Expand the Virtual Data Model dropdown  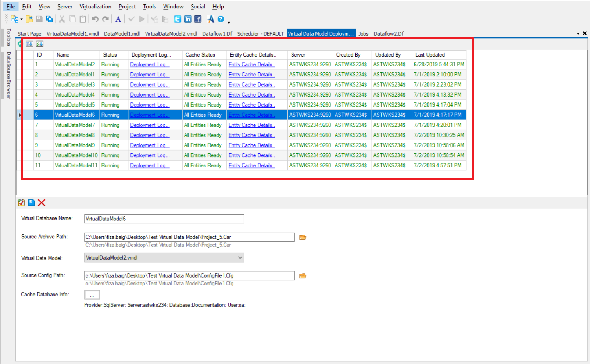240,258
